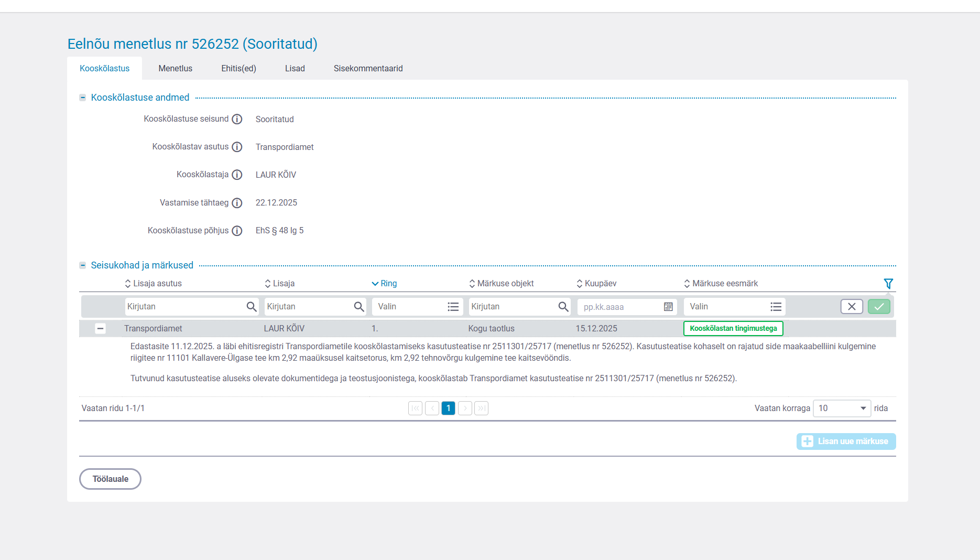Click info icon beside Kooskõlastav asutus
Screen dimensions: 980x560
click(237, 147)
